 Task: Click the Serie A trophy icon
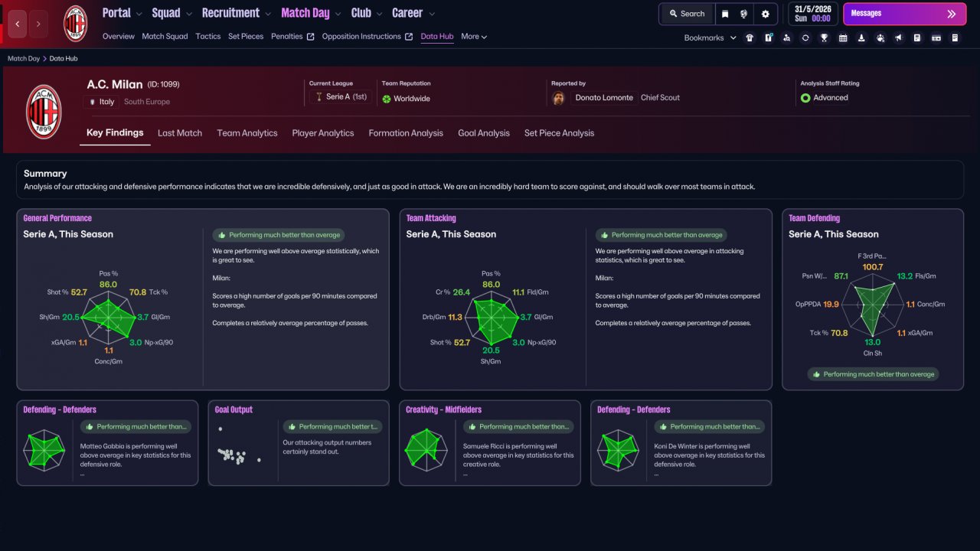coord(318,98)
